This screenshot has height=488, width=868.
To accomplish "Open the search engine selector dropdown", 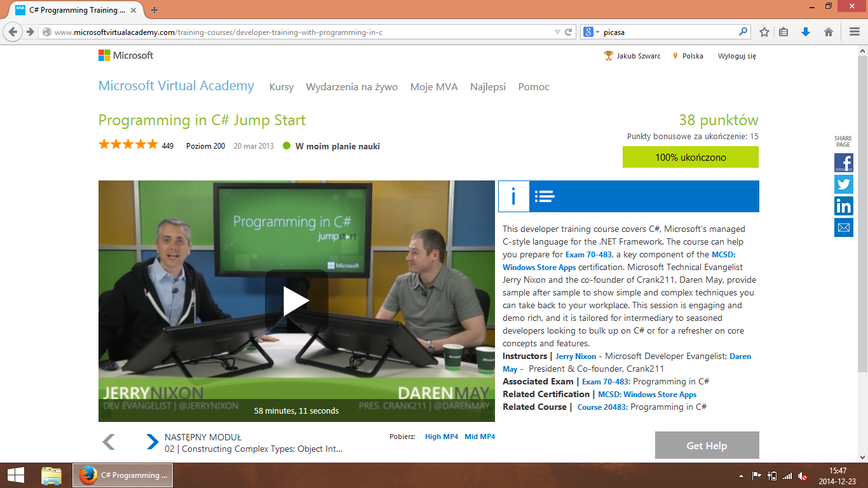I will 592,32.
